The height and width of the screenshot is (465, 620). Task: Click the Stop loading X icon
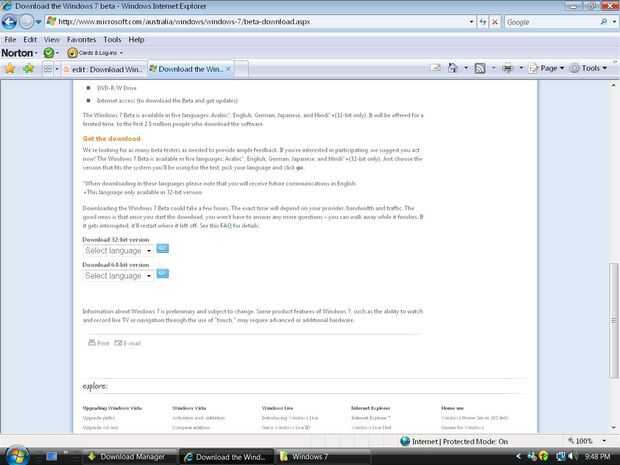[x=495, y=22]
